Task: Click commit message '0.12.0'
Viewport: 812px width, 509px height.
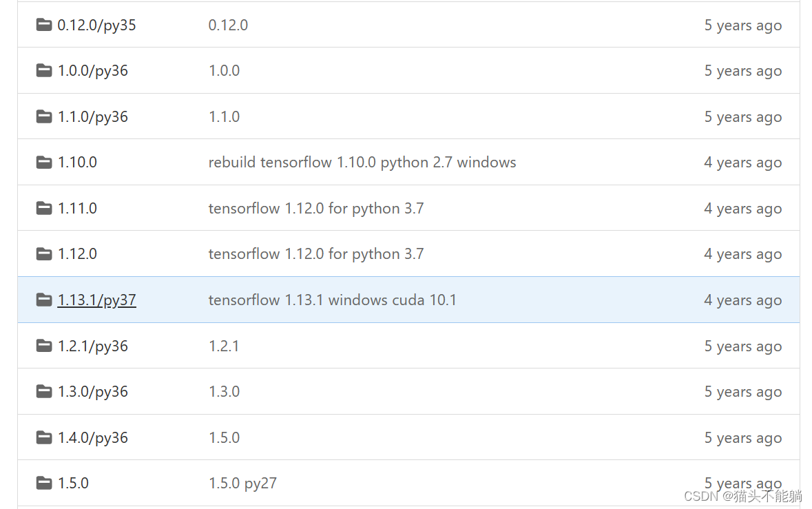Action: (x=228, y=25)
